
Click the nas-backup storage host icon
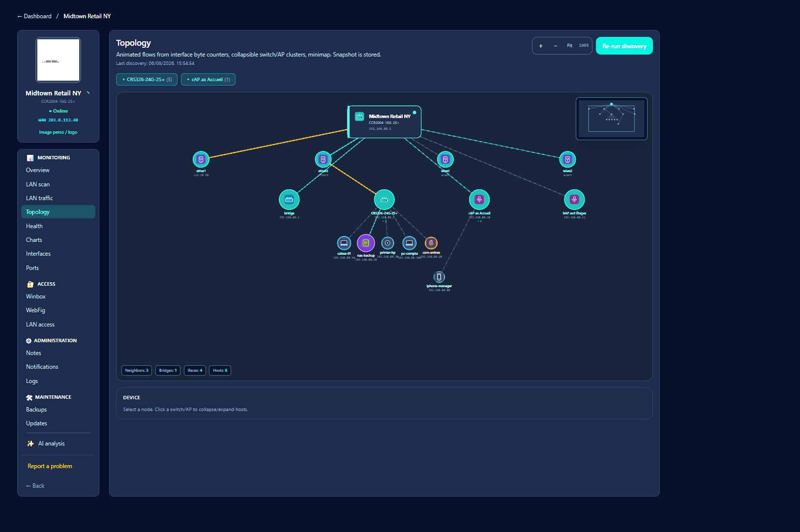click(x=366, y=243)
